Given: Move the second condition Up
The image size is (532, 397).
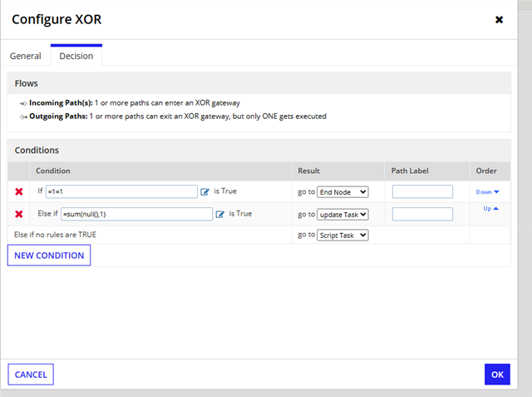Looking at the screenshot, I should pos(491,209).
